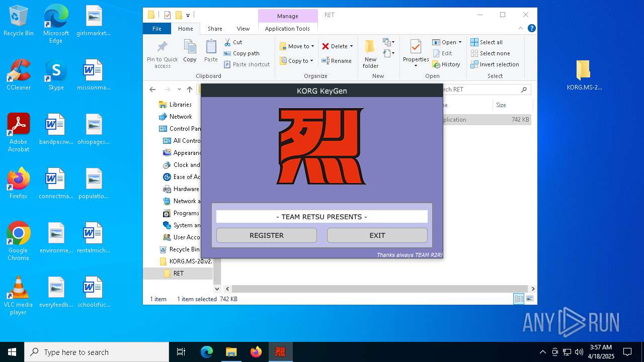Image resolution: width=644 pixels, height=362 pixels.
Task: Open the Action Center notifications icon
Action: click(x=627, y=352)
